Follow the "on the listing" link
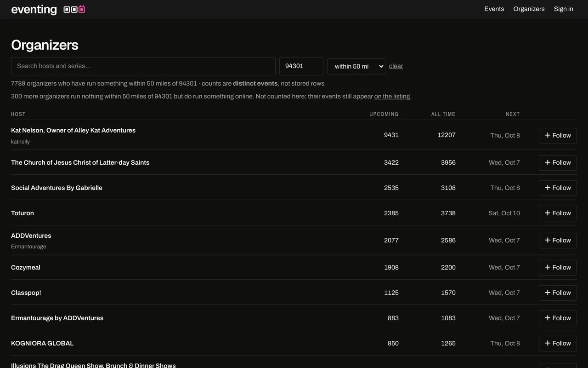The width and height of the screenshot is (588, 368). 392,96
